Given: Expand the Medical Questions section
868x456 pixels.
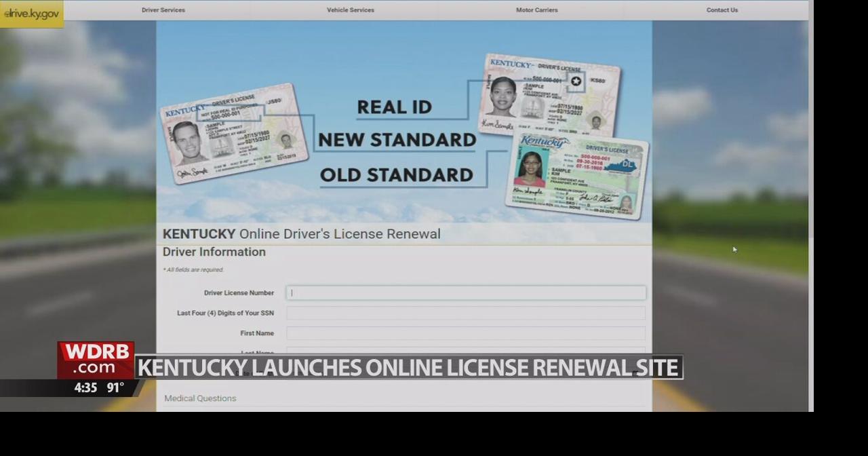Looking at the screenshot, I should (199, 398).
